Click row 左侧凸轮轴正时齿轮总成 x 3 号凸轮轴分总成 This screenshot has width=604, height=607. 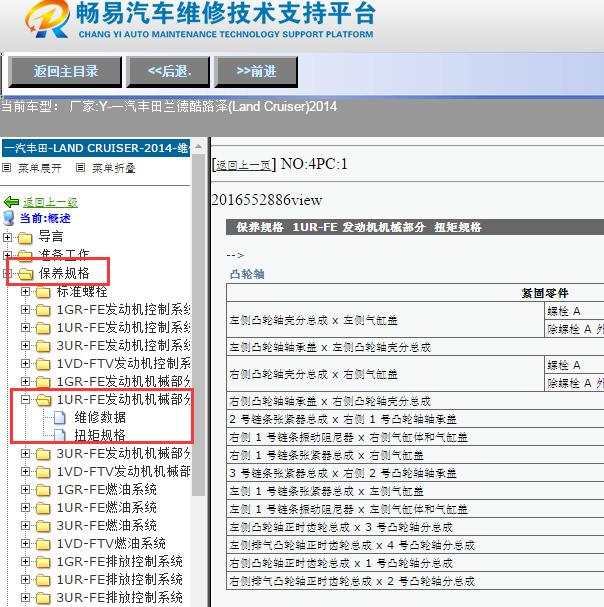click(415, 527)
